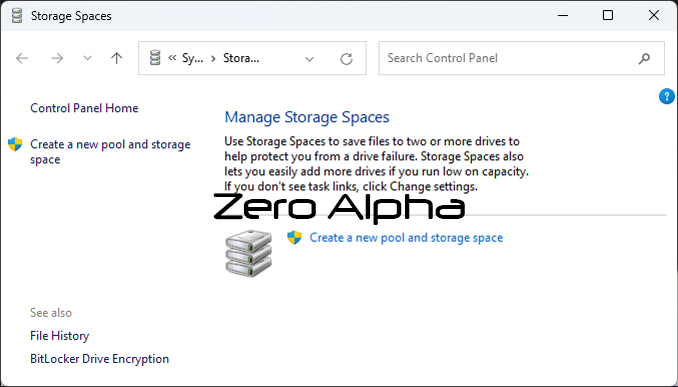Image resolution: width=678 pixels, height=387 pixels.
Task: Open the recent locations chevron
Action: [x=87, y=58]
